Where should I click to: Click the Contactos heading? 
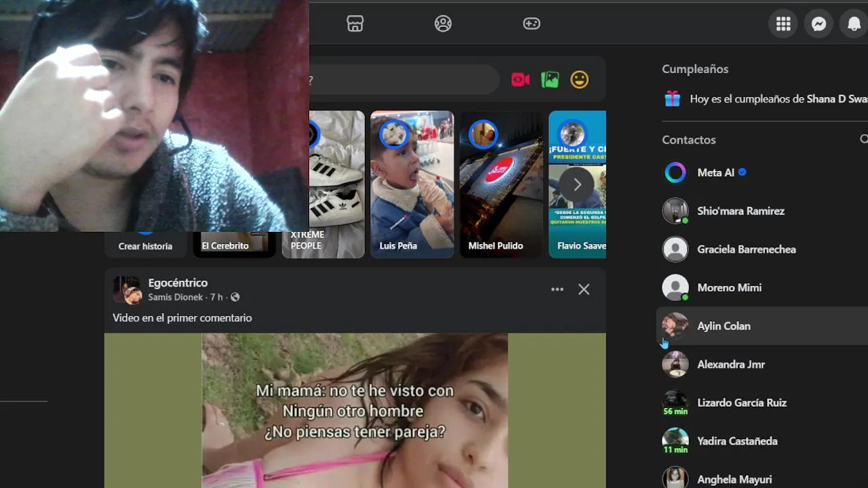pyautogui.click(x=689, y=140)
